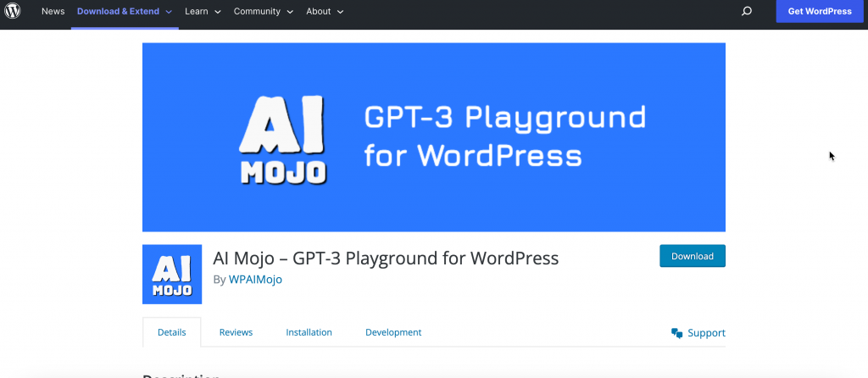This screenshot has height=378, width=868.
Task: Click the plugin title AI Mojo heading
Action: [386, 258]
